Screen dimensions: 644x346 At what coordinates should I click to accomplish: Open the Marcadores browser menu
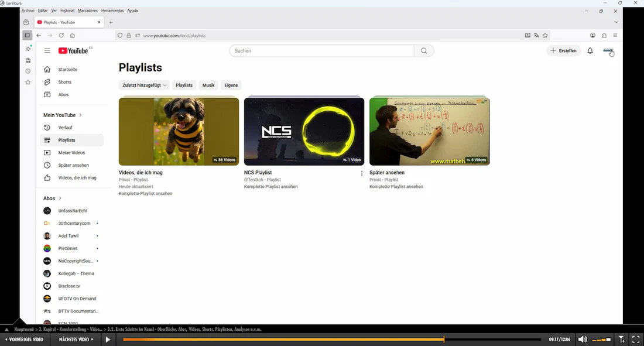pyautogui.click(x=87, y=11)
